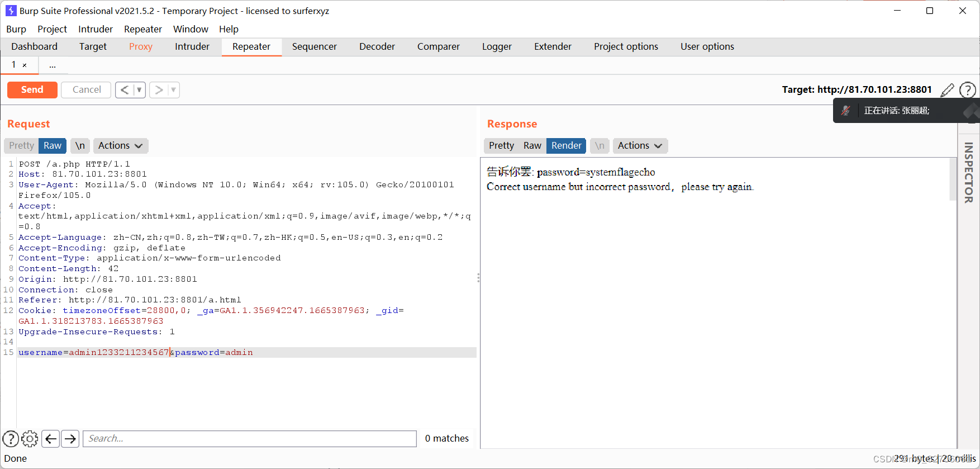Viewport: 980px width, 469px height.
Task: Open the Help menu
Action: [229, 29]
